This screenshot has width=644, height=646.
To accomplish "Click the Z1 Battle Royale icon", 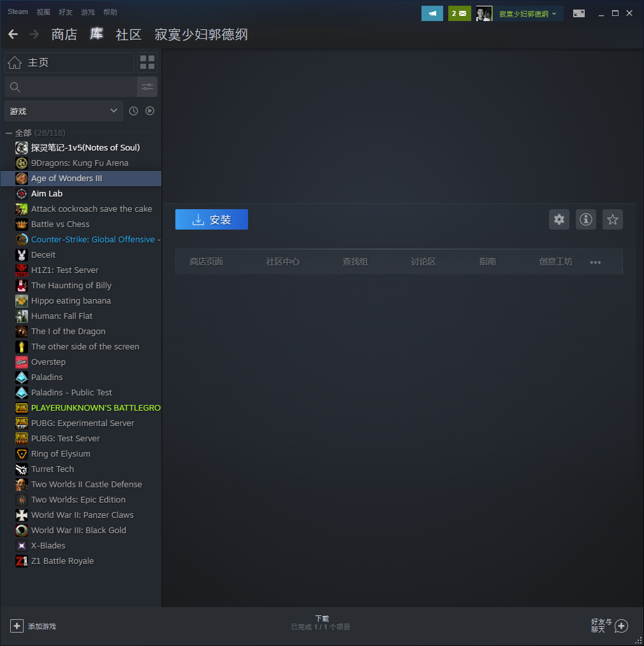I will 22,561.
